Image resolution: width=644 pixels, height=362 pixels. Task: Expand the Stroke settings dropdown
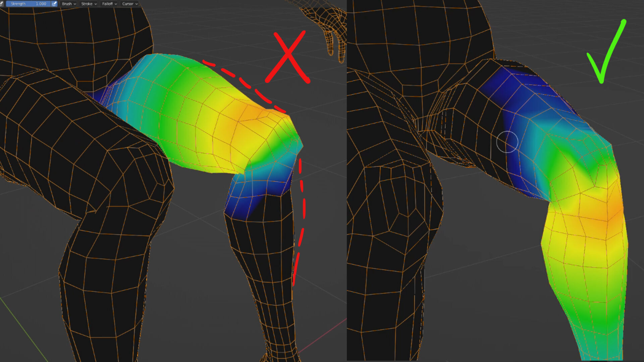click(x=89, y=4)
